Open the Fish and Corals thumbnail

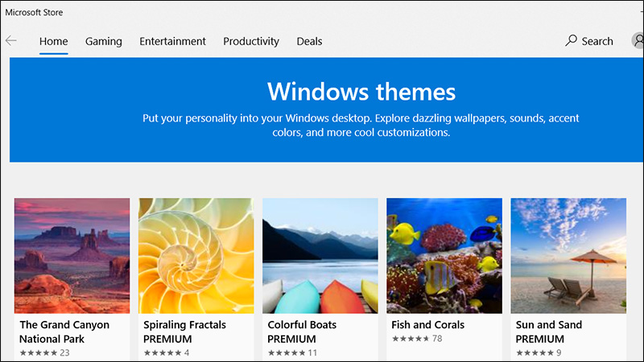tap(444, 256)
